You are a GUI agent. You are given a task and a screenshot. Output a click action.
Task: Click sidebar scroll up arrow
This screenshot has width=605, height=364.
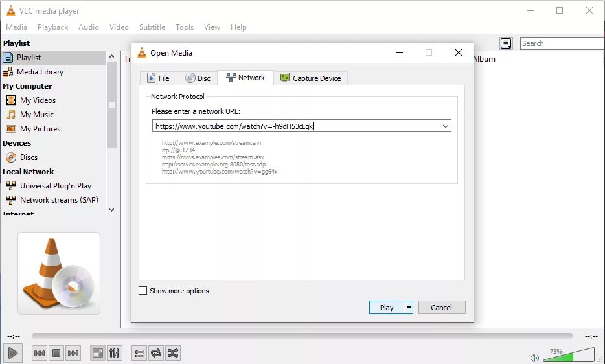(111, 56)
